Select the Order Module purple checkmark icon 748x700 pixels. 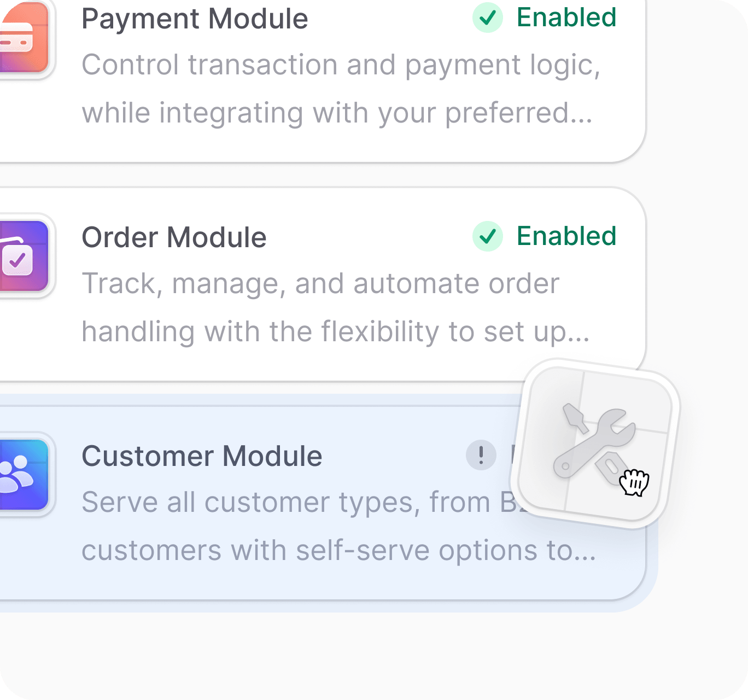[x=22, y=256]
